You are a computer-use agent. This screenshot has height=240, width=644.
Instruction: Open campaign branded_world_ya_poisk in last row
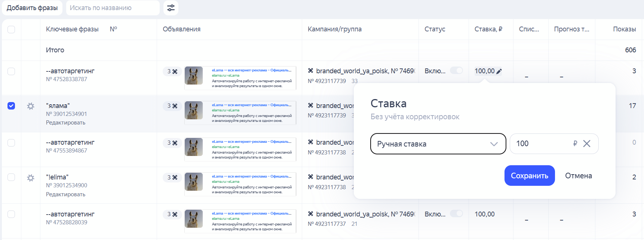point(365,214)
